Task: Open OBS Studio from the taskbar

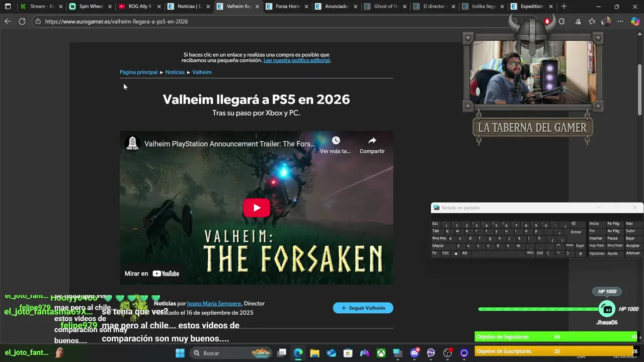Action: point(448,353)
